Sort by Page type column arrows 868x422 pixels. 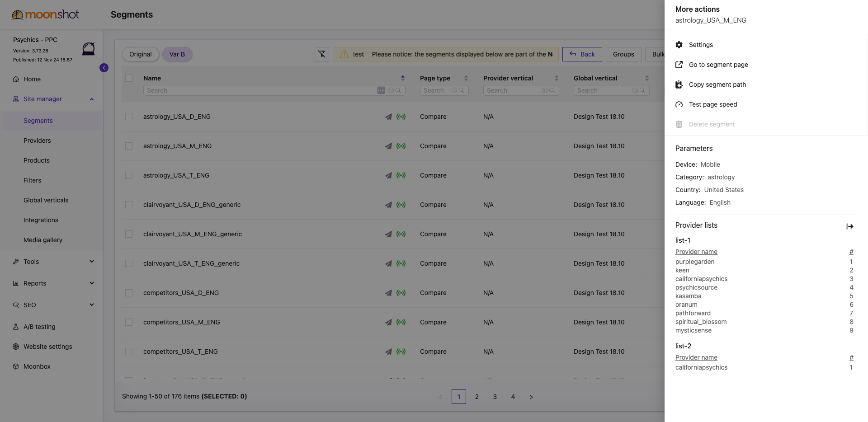(466, 78)
